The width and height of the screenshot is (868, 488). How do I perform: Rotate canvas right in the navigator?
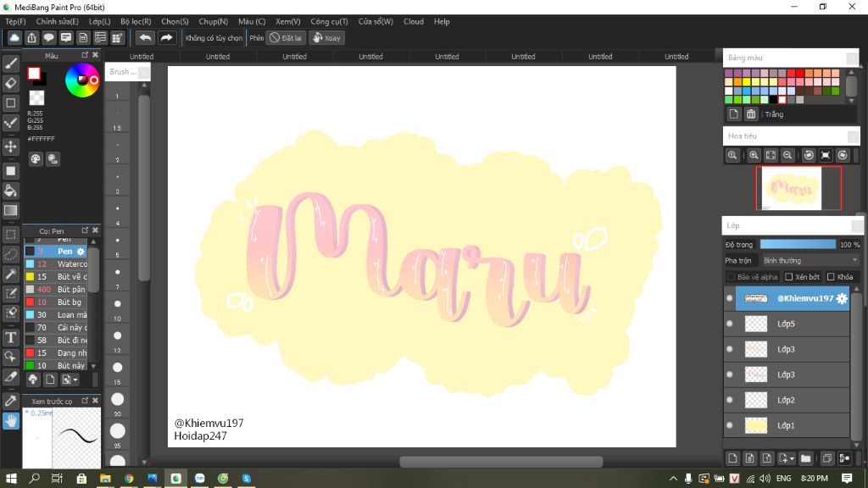843,156
